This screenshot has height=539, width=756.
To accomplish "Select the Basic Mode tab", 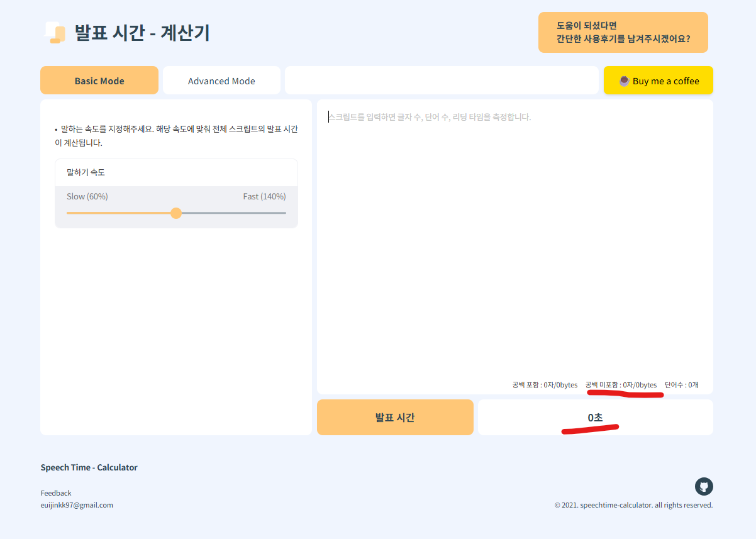I will [99, 81].
